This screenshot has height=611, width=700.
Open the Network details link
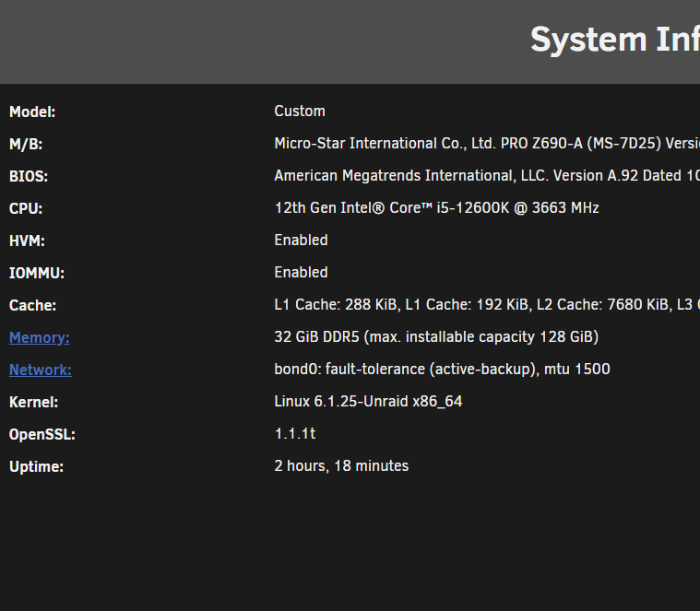[41, 370]
